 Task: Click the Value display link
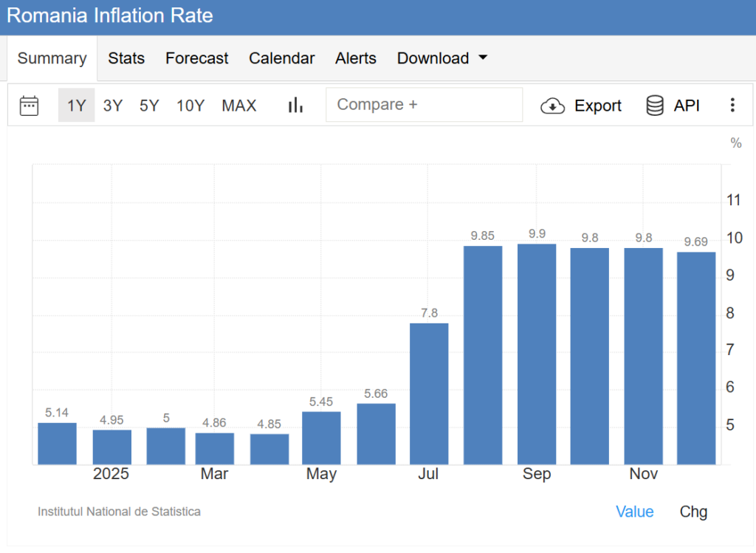[x=634, y=512]
